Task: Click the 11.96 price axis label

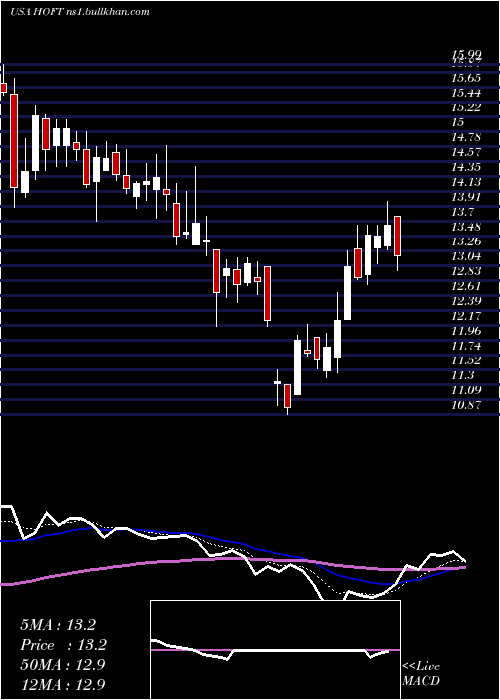Action: point(466,331)
